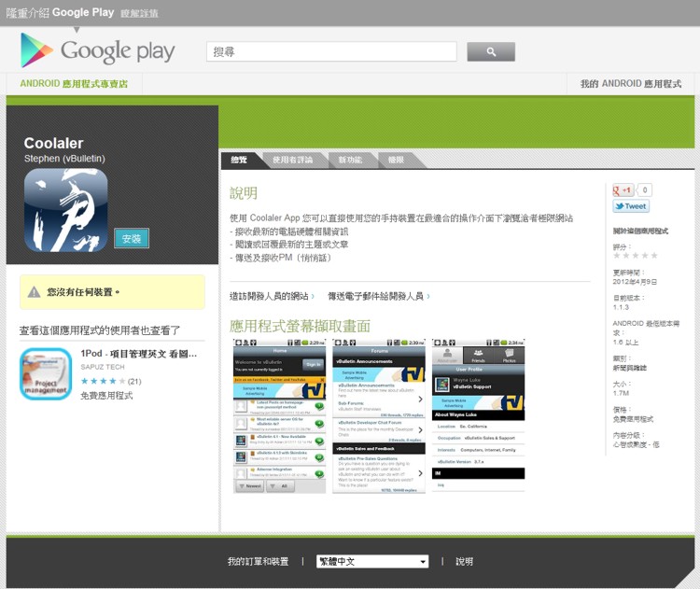Click the Coolaler app icon

pos(65,210)
